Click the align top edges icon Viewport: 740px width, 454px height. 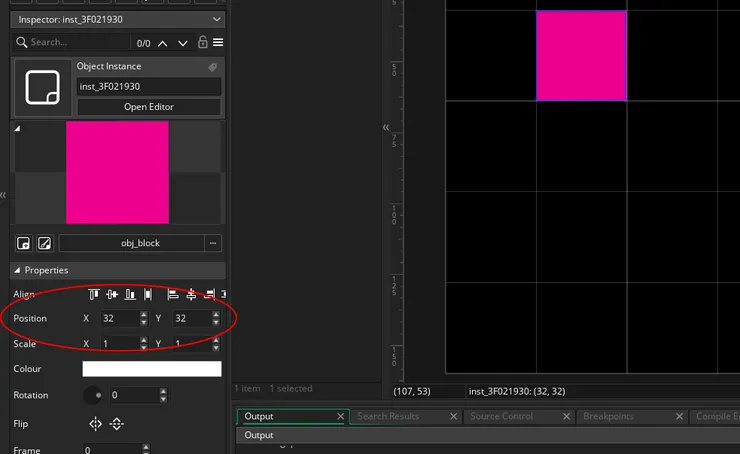point(94,294)
